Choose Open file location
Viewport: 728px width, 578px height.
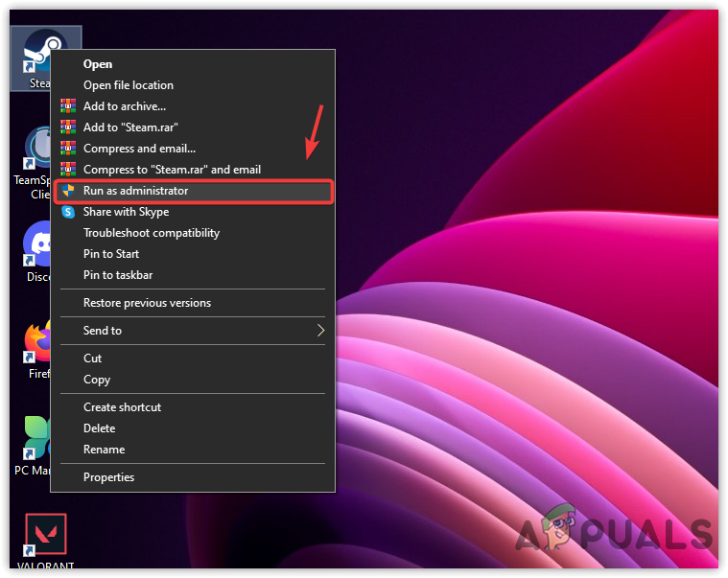193,85
